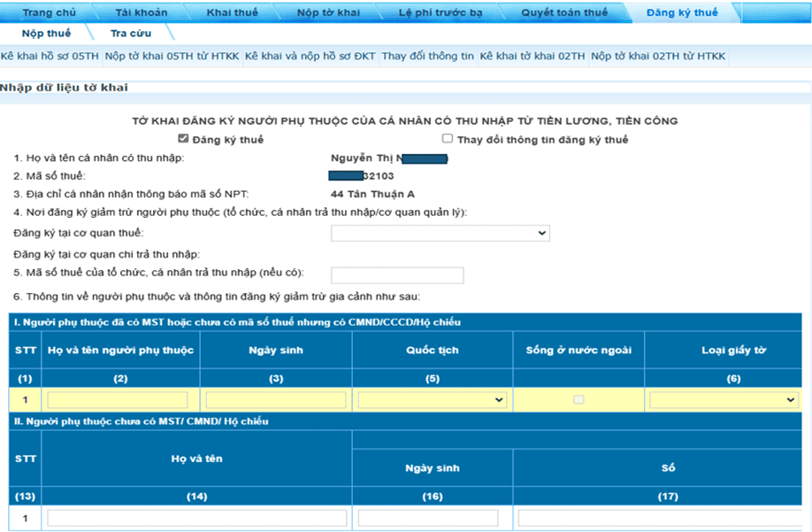Open the Lệ phí trước bạ tab
The image size is (812, 532).
[x=435, y=13]
